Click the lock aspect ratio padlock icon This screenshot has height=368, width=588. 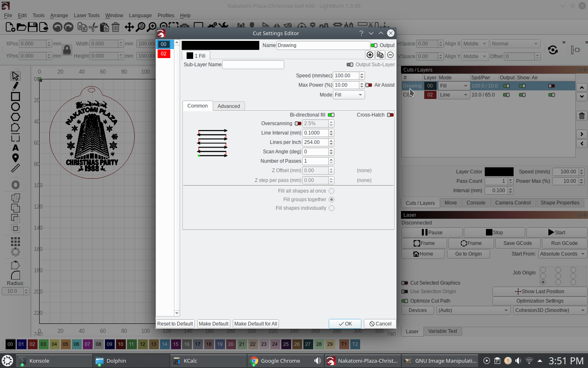click(67, 50)
